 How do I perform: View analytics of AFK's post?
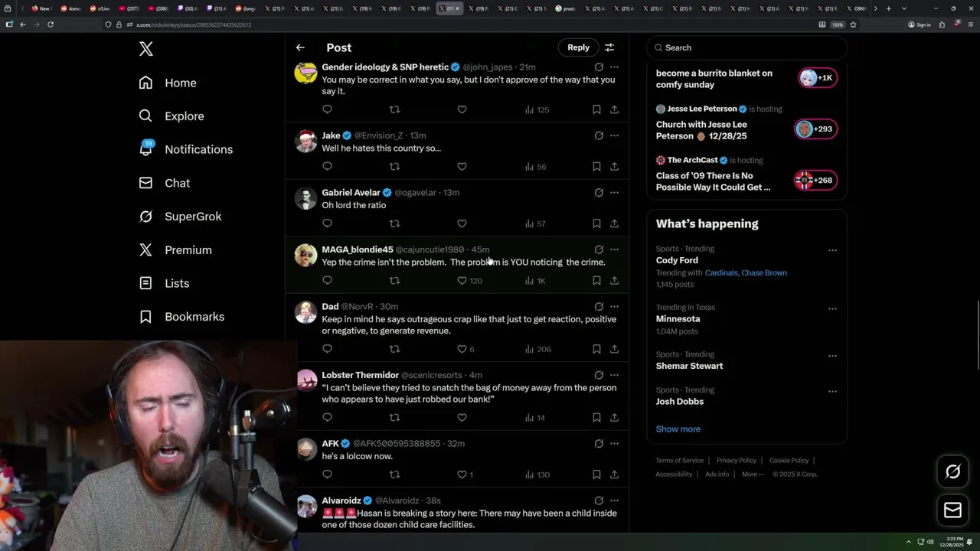point(537,474)
